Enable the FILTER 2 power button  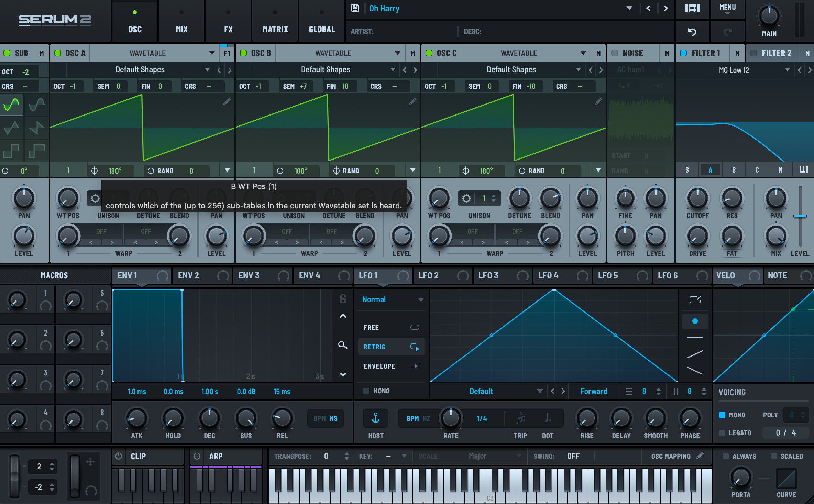(x=753, y=53)
